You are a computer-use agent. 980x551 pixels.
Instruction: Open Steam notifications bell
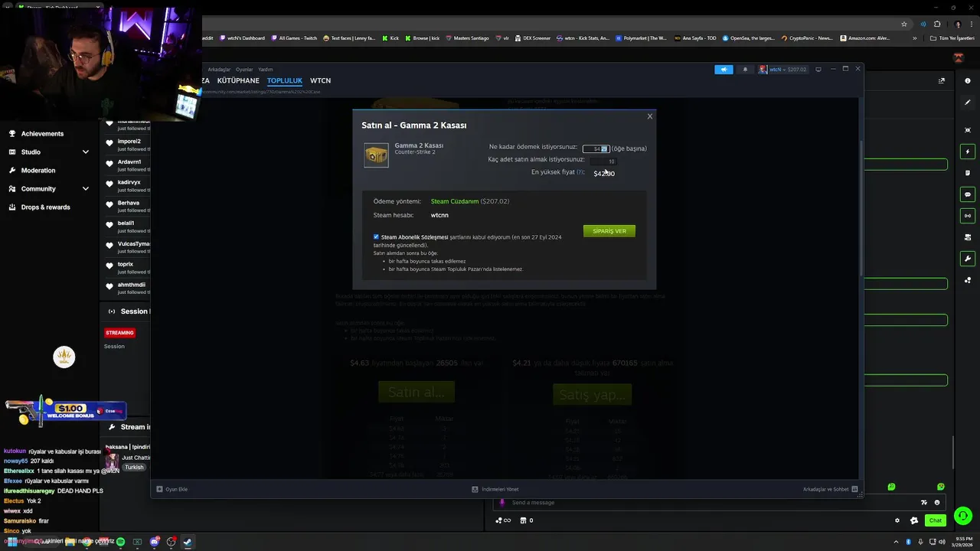[x=745, y=70]
